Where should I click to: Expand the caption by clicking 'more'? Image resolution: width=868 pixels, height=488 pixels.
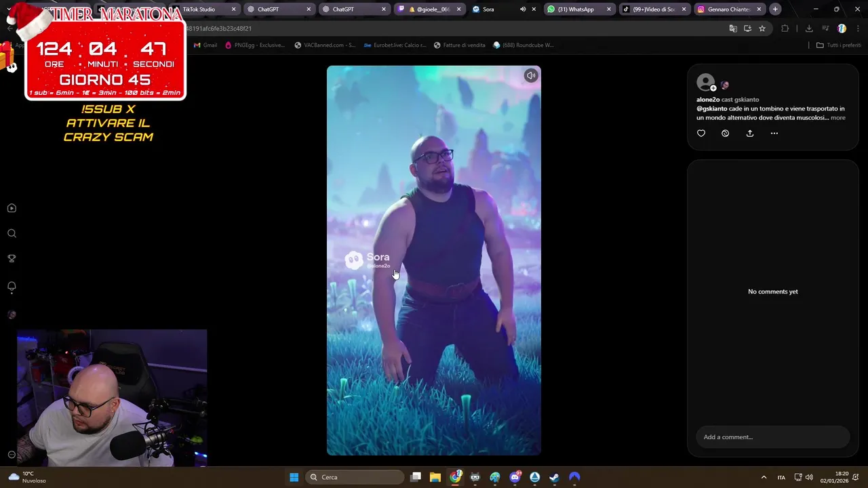coord(838,118)
